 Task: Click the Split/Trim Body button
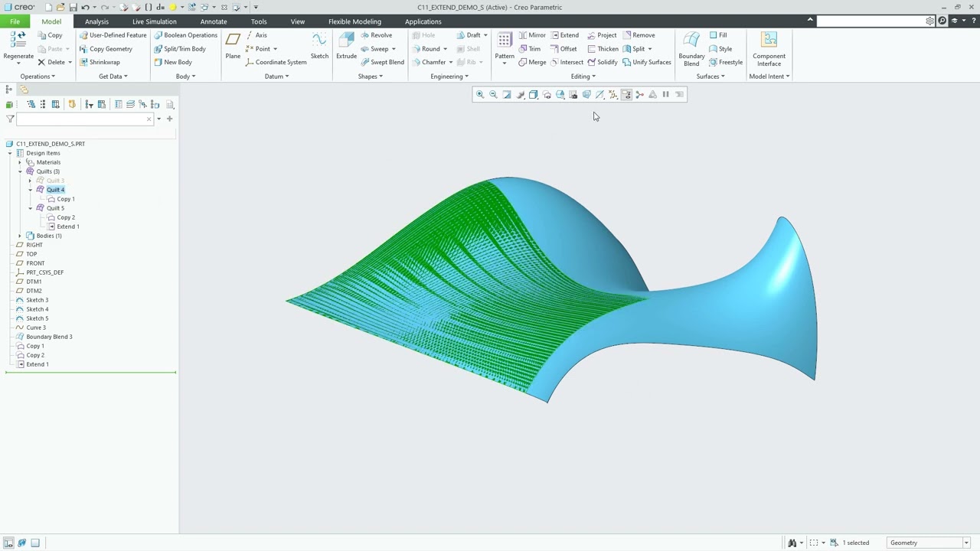180,49
